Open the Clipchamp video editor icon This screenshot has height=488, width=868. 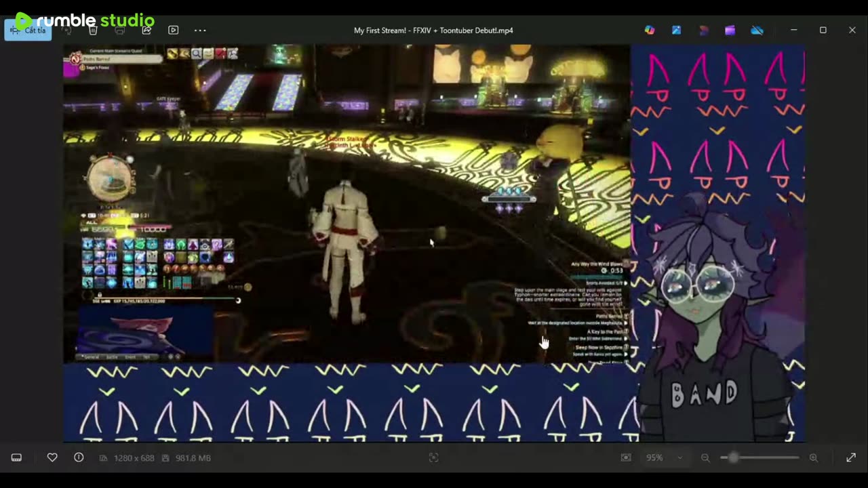coord(730,30)
